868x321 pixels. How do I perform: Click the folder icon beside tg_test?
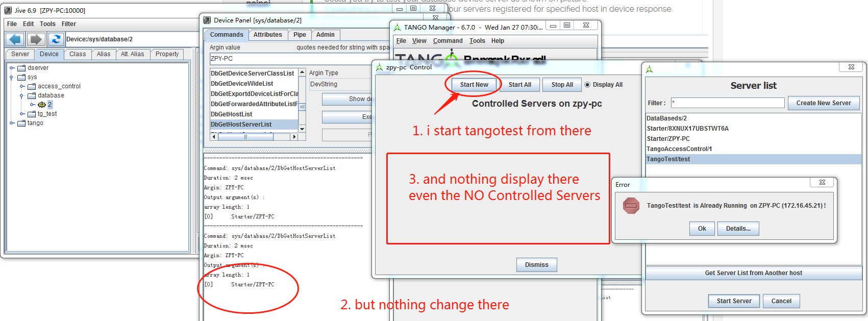coord(32,114)
